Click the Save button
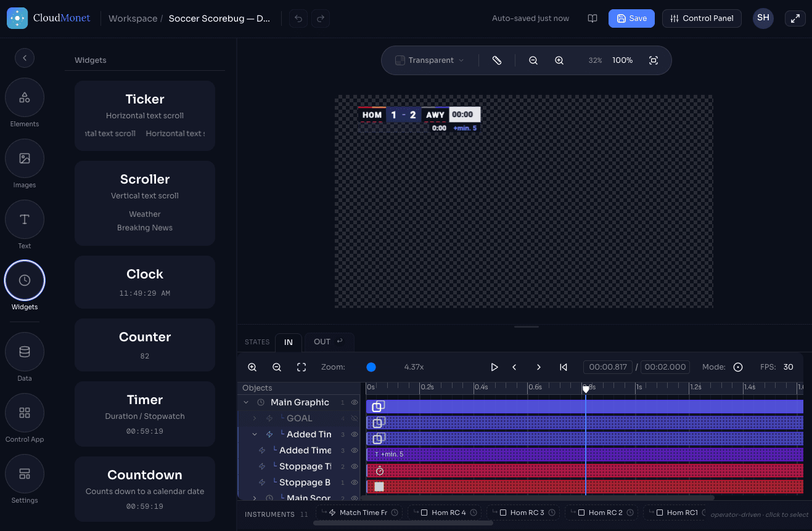Screen dimensions: 812x531 click(x=631, y=18)
